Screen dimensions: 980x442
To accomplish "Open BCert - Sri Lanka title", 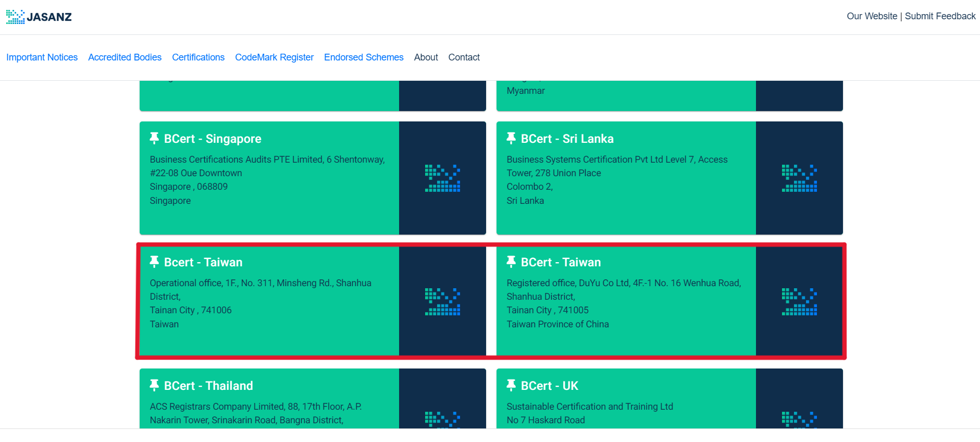I will pos(567,139).
